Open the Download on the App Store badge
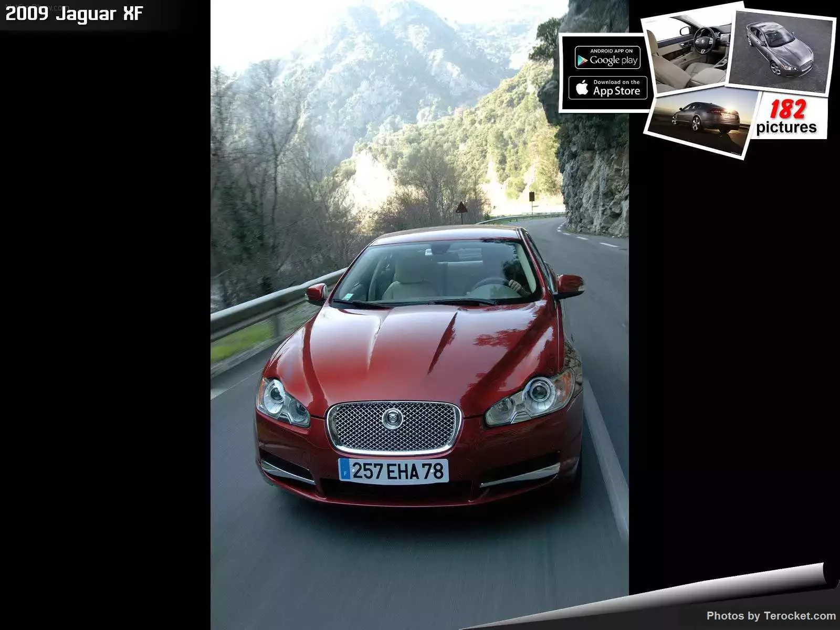840x630 pixels. [x=607, y=88]
